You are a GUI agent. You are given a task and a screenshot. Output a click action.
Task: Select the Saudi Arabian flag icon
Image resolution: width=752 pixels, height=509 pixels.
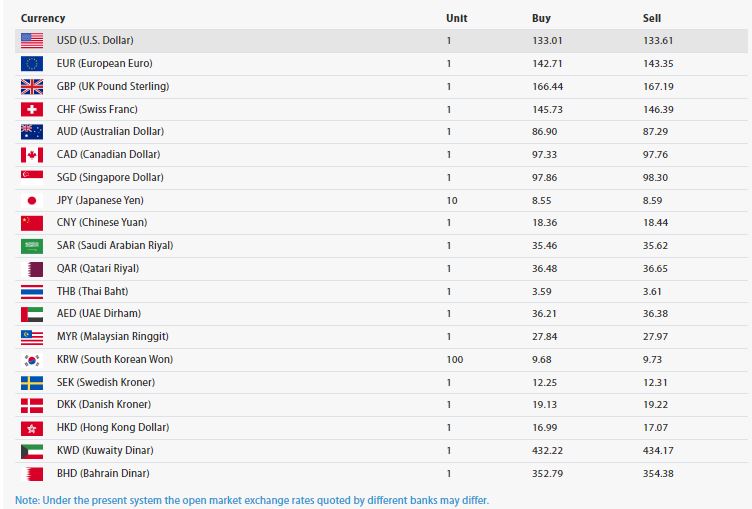coord(32,246)
